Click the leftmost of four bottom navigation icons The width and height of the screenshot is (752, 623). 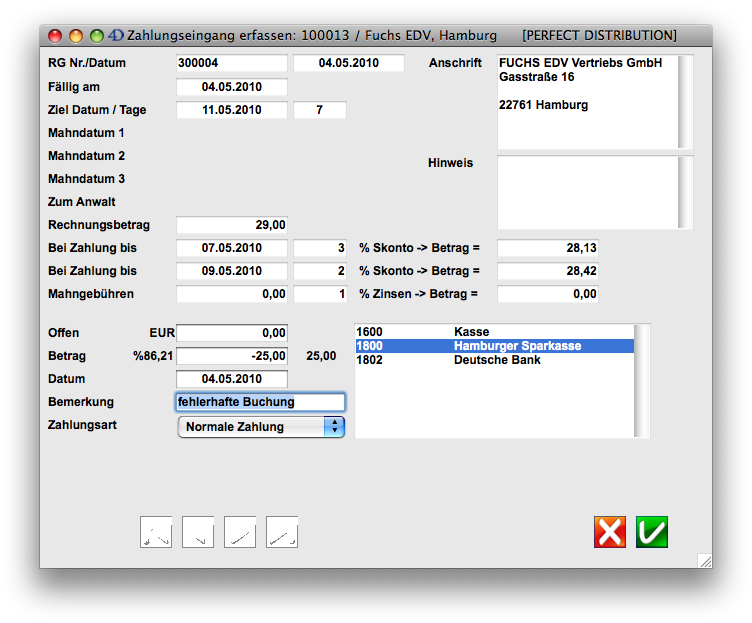[x=156, y=532]
